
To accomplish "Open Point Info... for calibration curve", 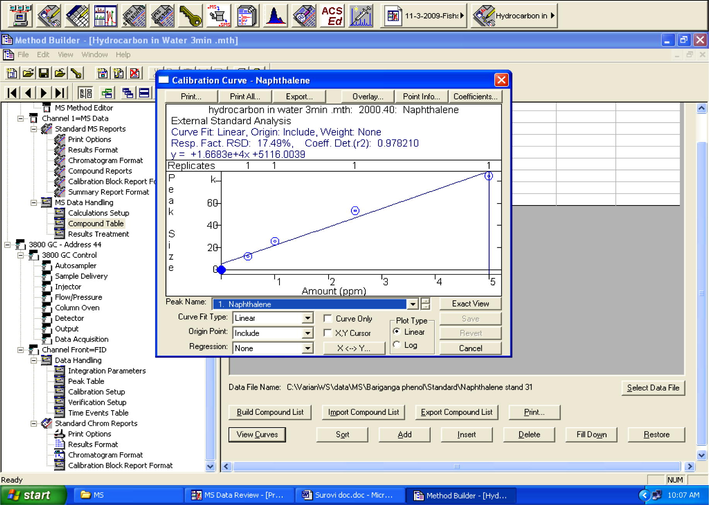I will (421, 96).
